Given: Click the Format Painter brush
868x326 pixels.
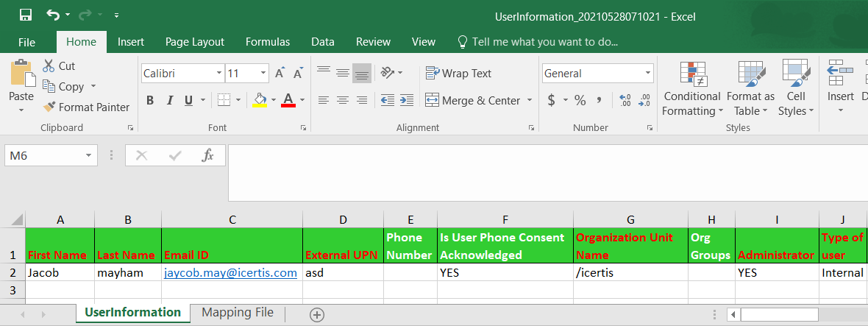Looking at the screenshot, I should (x=49, y=107).
